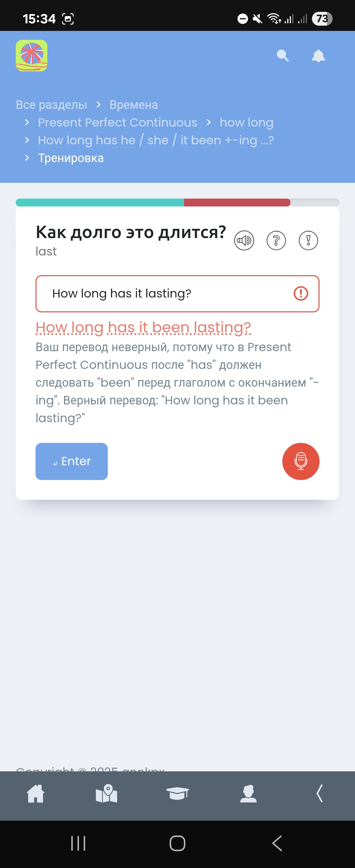Go to the home tab
Screen dimensions: 355x868
(36, 794)
